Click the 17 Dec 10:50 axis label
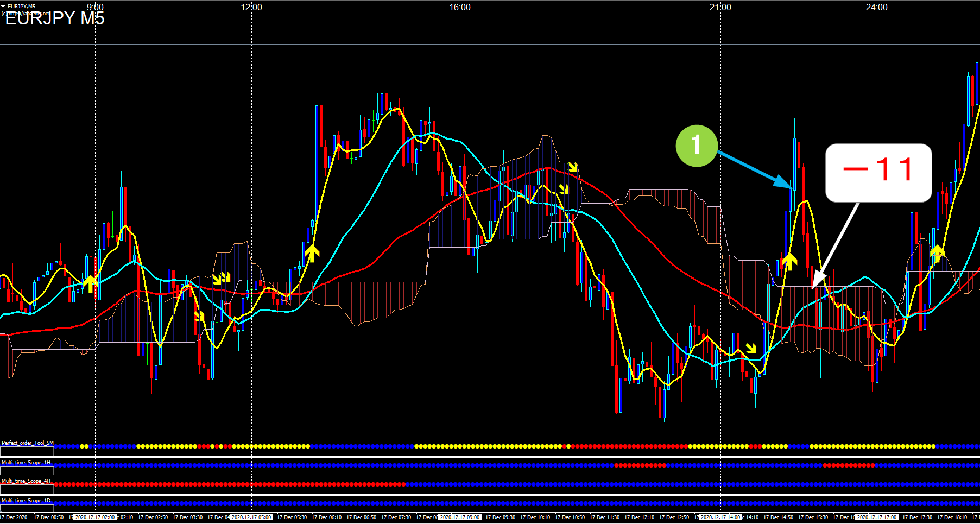This screenshot has width=980, height=524. pos(570,517)
